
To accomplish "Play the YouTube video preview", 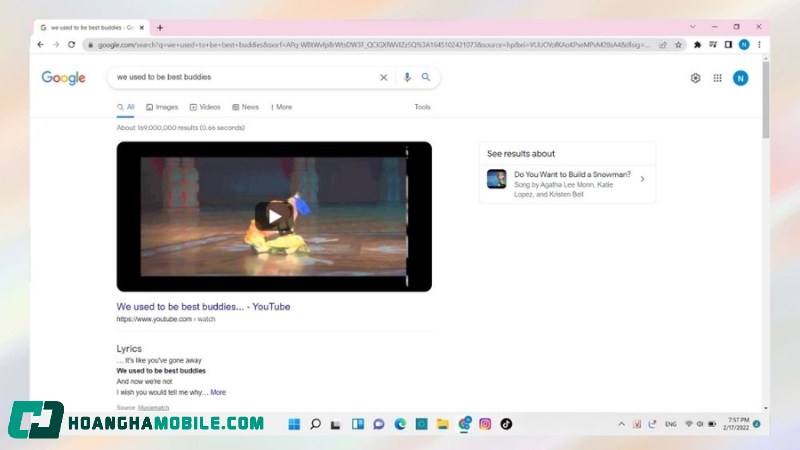I will [x=274, y=215].
